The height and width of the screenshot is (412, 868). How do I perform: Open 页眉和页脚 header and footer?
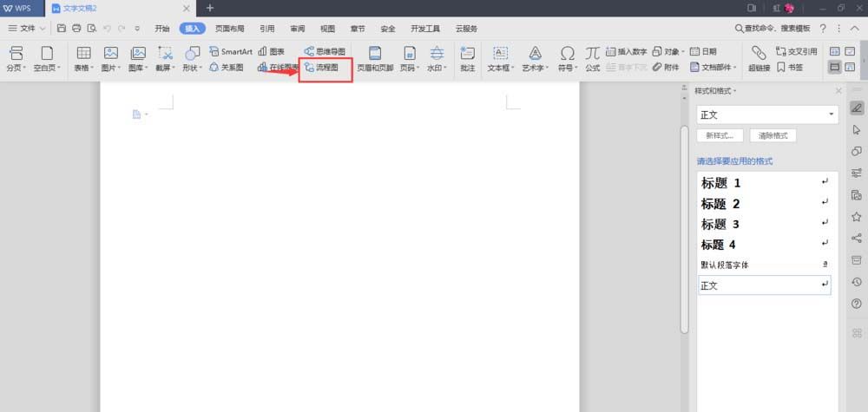coord(375,59)
